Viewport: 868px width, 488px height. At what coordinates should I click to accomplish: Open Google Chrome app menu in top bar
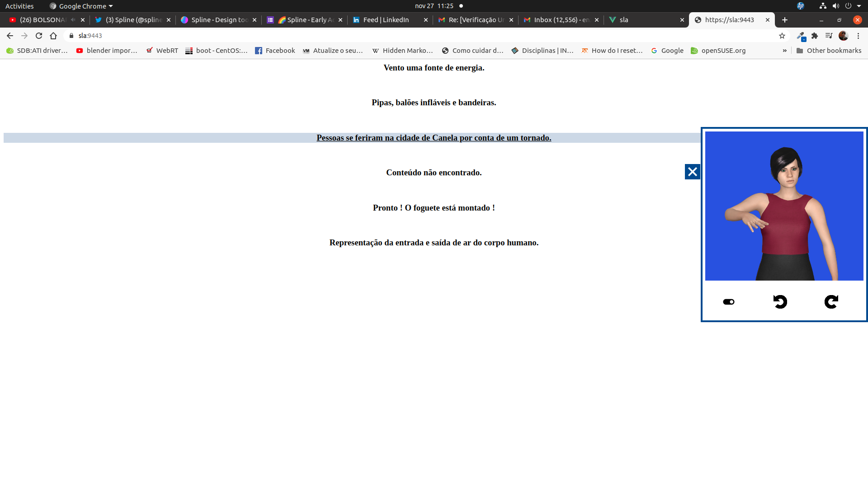(81, 6)
